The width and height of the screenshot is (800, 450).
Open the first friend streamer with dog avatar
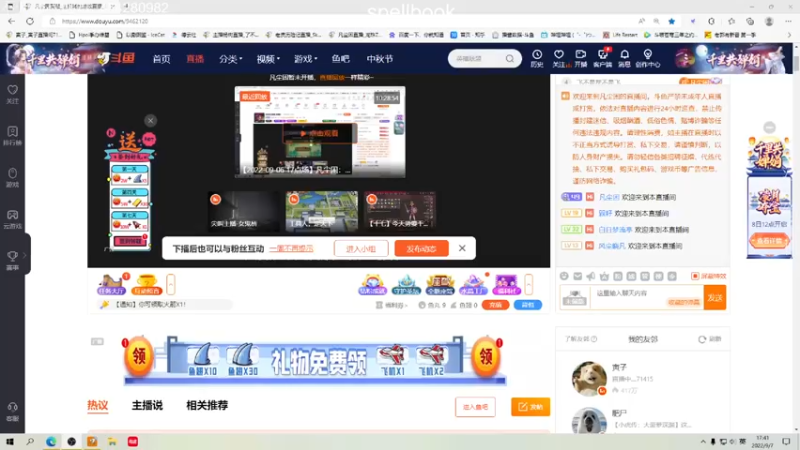pos(589,379)
